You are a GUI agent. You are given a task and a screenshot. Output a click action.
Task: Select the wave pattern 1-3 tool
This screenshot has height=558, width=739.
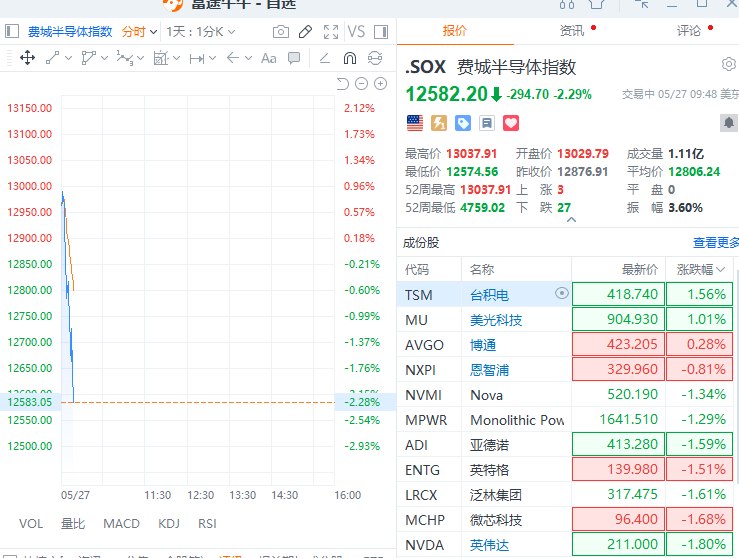125,58
